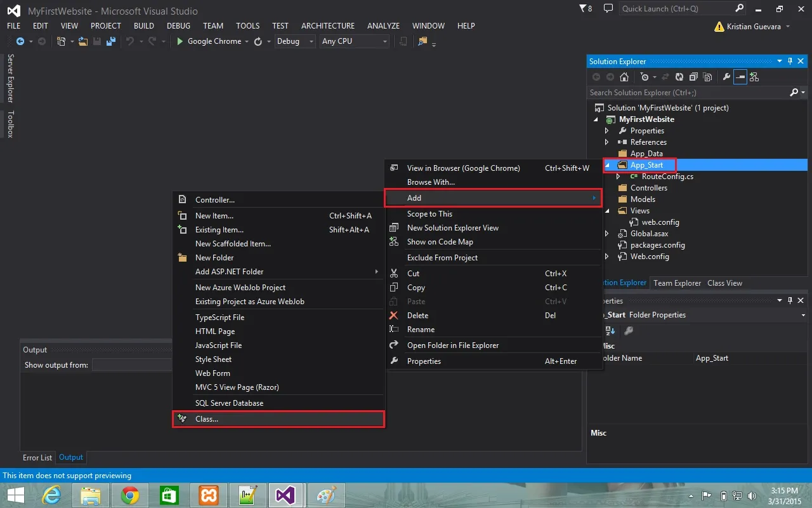Select packages.config in Solution Explorer
This screenshot has width=812, height=508.
click(657, 245)
